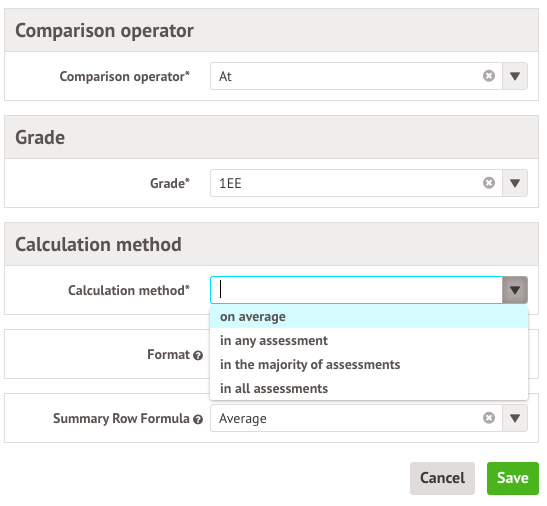Open help tooltip next to Format

point(198,356)
